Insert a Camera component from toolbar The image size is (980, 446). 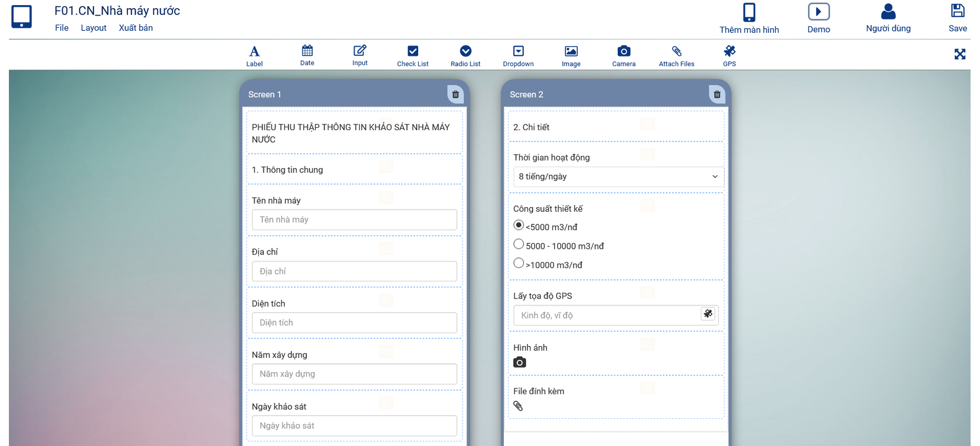624,55
